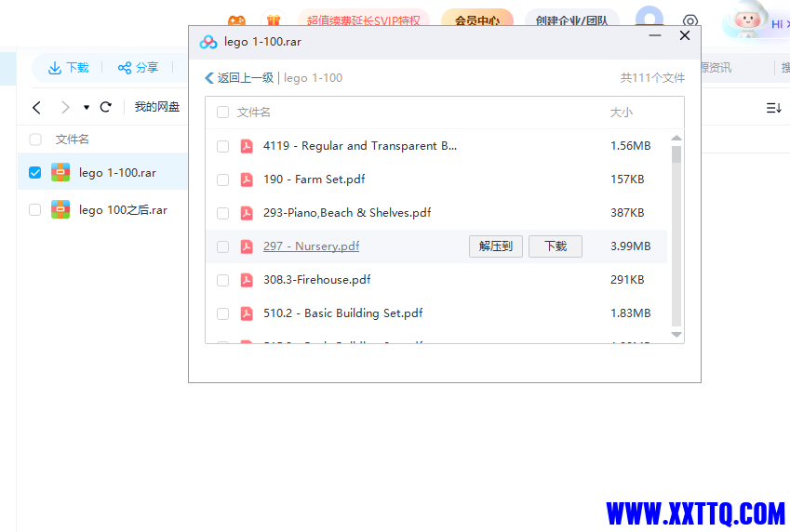Click the lego 1-100 folder name in dialog breadcrumb

coord(313,78)
